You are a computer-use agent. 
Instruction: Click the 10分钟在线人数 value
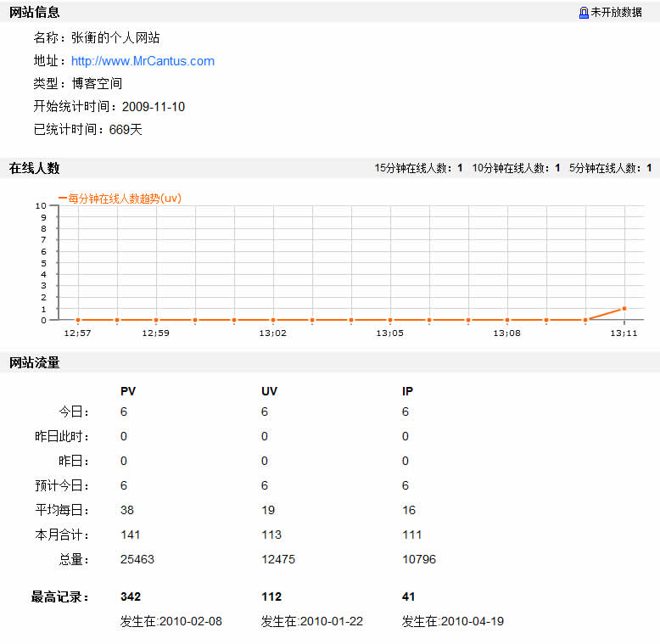pyautogui.click(x=557, y=168)
